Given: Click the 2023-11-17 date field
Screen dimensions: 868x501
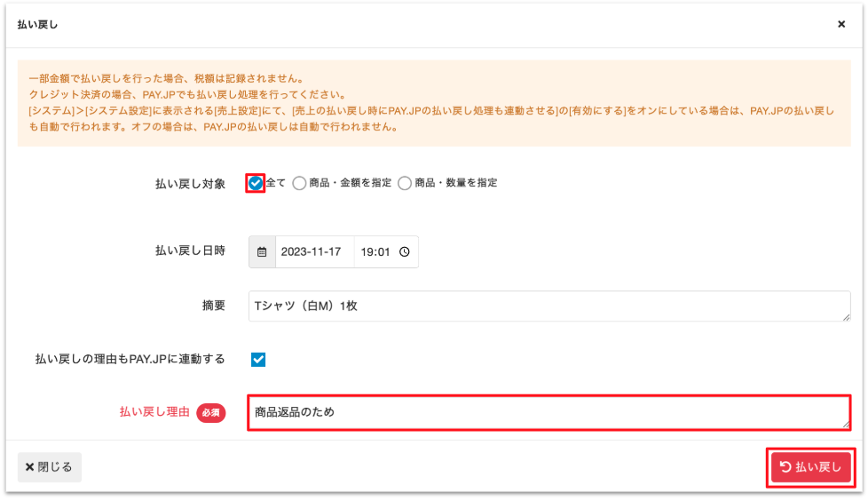Looking at the screenshot, I should (x=314, y=252).
